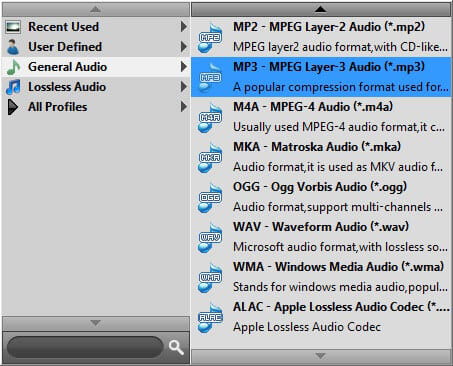Click the User Defined person icon

[13, 47]
